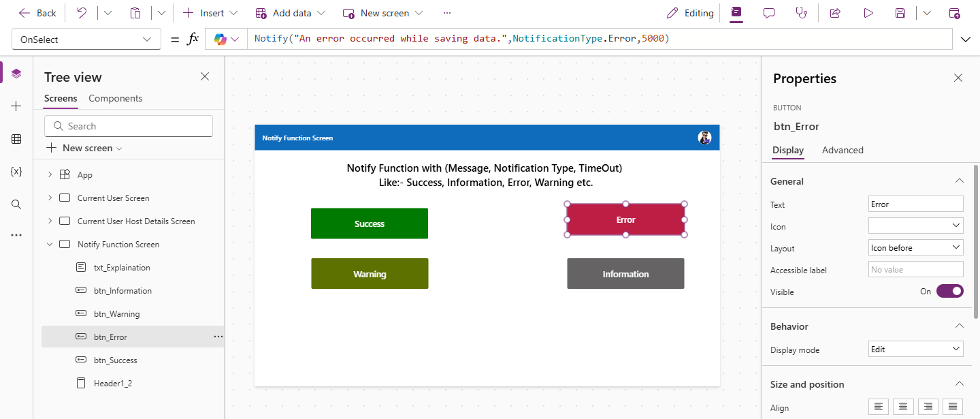
Task: Run the App checker stethoscope icon
Action: [802, 13]
